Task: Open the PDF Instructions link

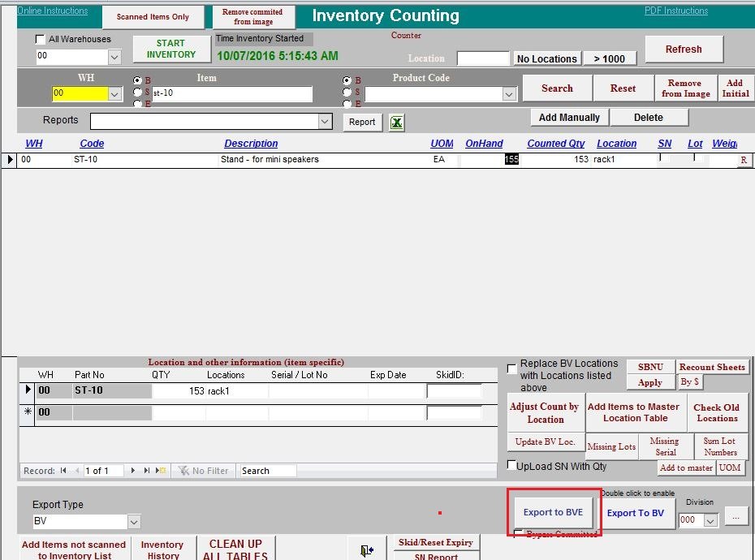Action: coord(676,11)
